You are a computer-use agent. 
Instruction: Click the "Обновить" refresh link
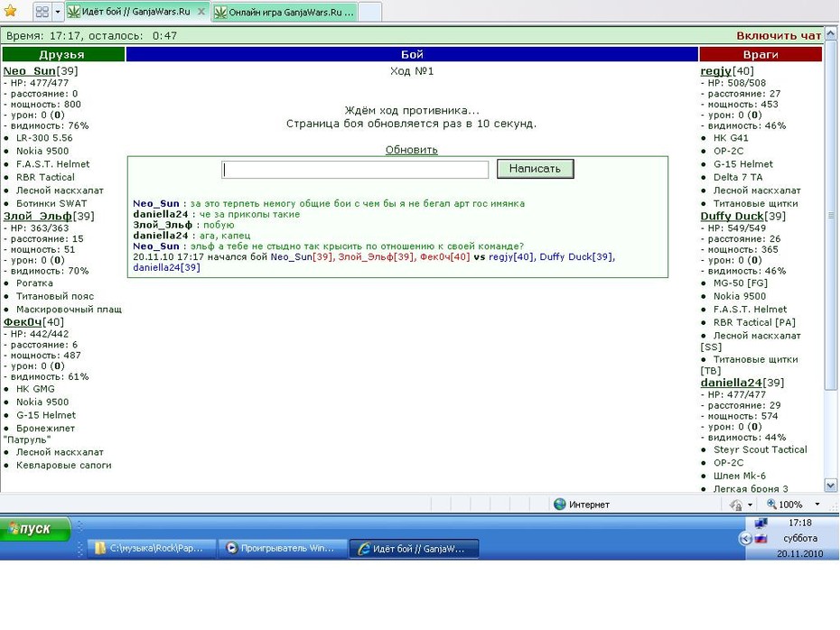pyautogui.click(x=412, y=150)
